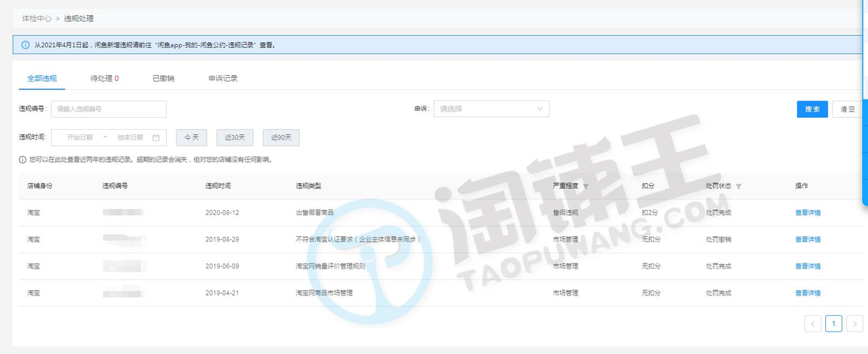Click the 出售假冒商品 violation type cell
Screen dimensions: 868x354
click(315, 212)
